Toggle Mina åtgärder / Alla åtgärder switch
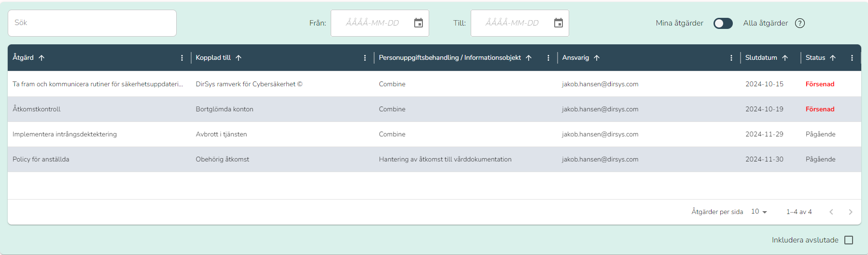This screenshot has height=255, width=868. click(x=723, y=23)
